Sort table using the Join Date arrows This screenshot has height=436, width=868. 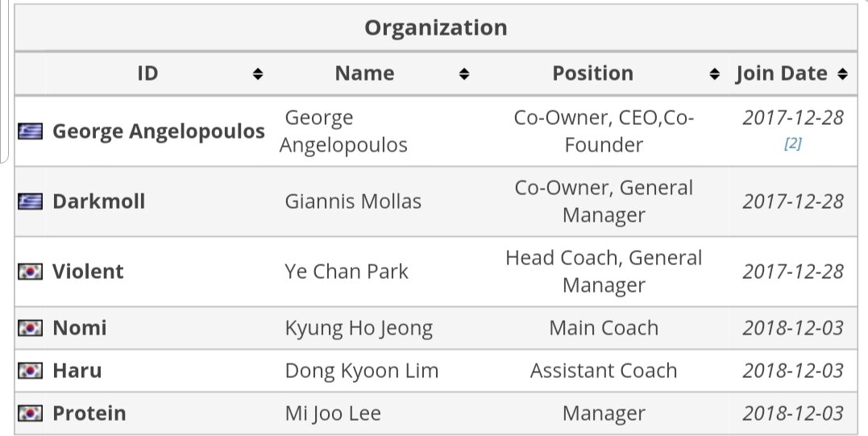click(x=842, y=73)
